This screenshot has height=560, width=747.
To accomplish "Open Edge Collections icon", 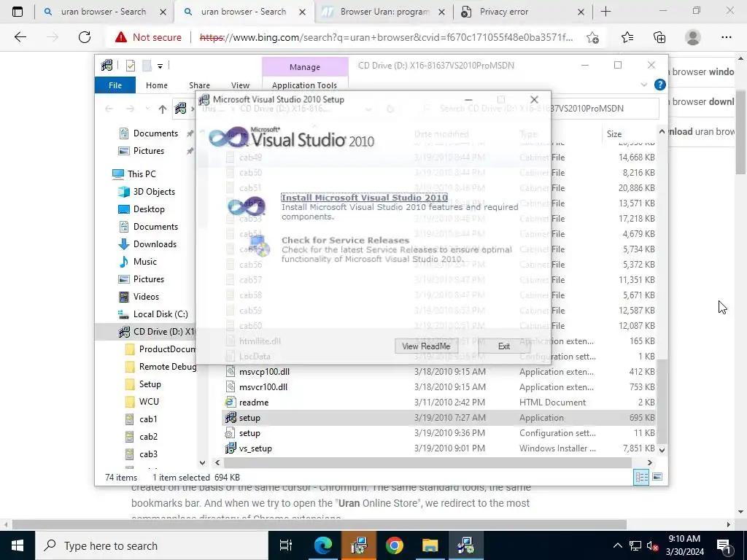I will [x=659, y=37].
